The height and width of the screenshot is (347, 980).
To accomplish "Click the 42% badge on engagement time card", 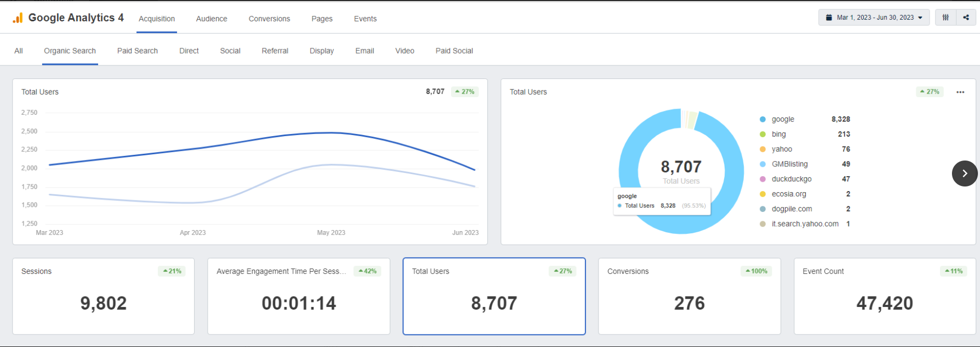I will pos(367,271).
